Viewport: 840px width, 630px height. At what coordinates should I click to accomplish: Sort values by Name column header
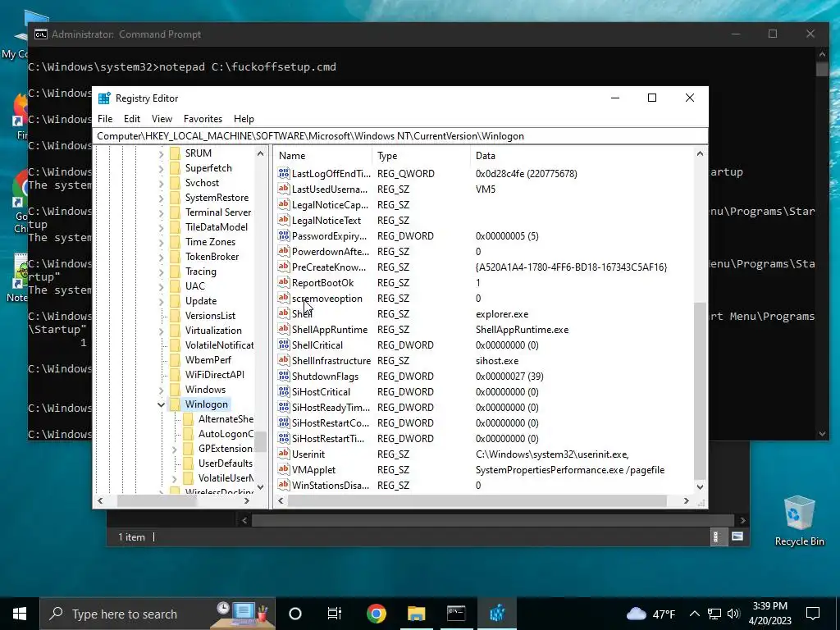click(x=323, y=155)
